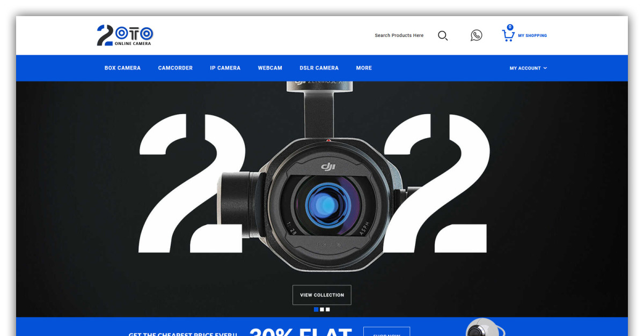This screenshot has height=336, width=644.
Task: Click the white webcam promo image
Action: 483,328
